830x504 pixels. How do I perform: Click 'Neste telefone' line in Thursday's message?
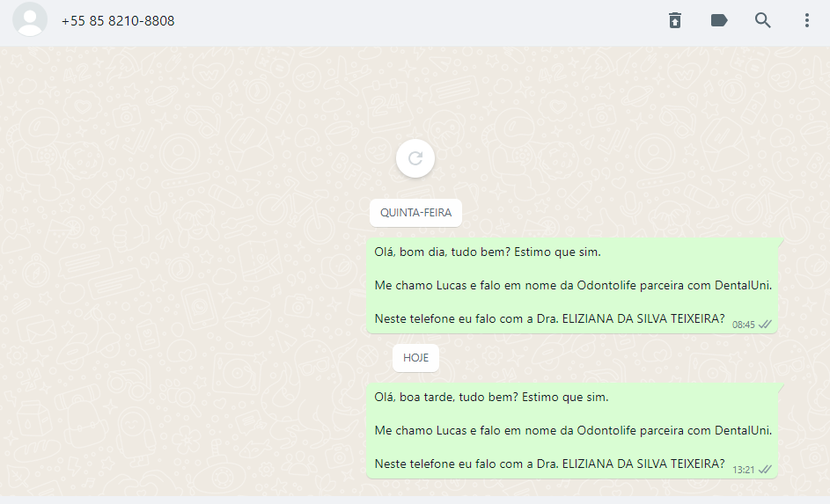549,318
